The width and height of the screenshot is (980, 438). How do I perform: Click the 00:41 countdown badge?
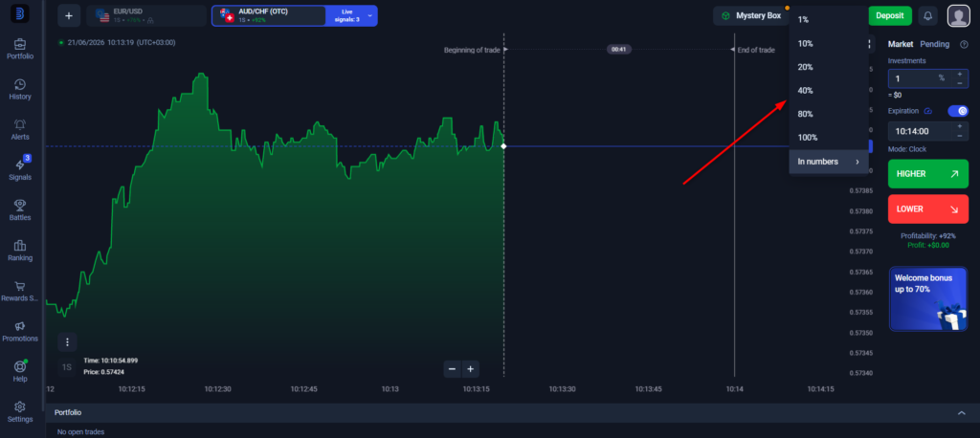click(x=619, y=50)
